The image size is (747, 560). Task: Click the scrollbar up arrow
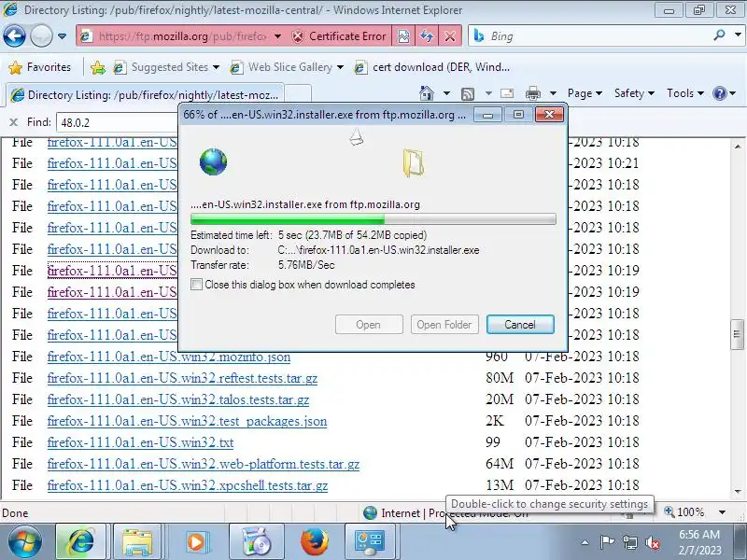tap(738, 147)
